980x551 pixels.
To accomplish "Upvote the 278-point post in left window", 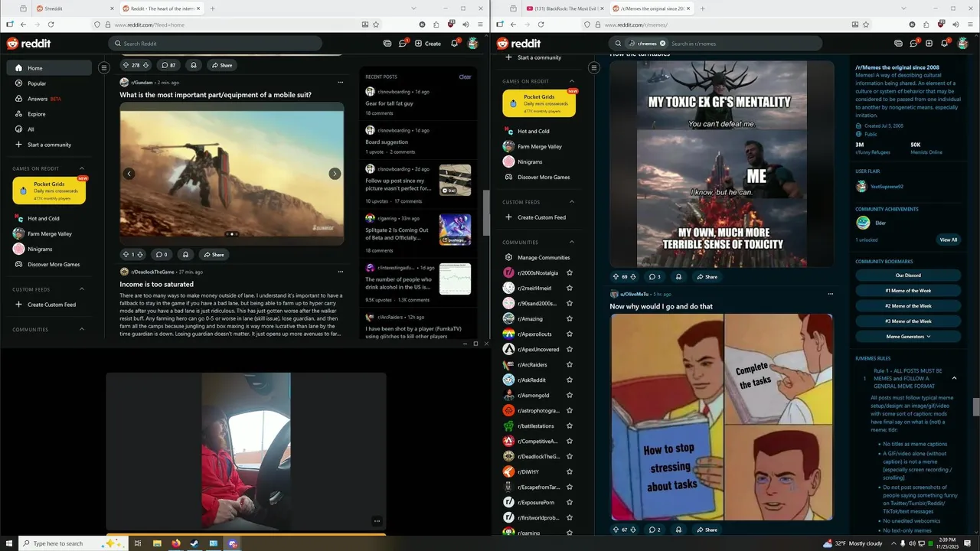I will 126,65.
